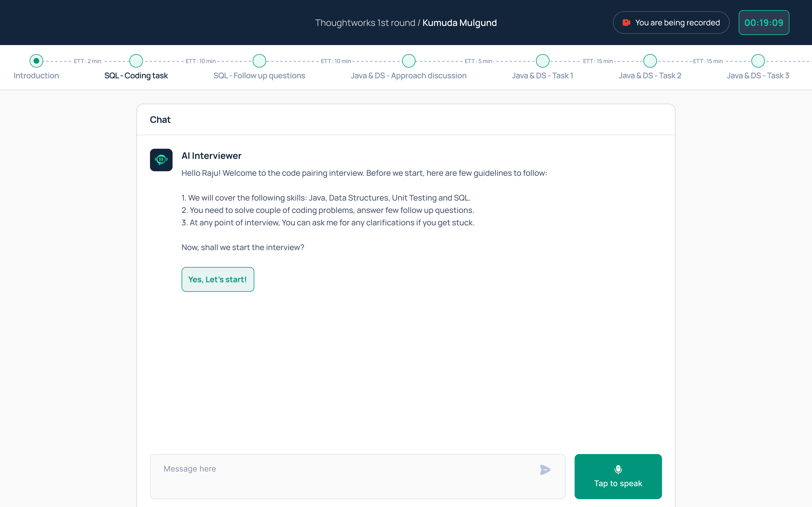812x507 pixels.
Task: Click the Kumuda Mulgund candidate name
Action: [459, 23]
